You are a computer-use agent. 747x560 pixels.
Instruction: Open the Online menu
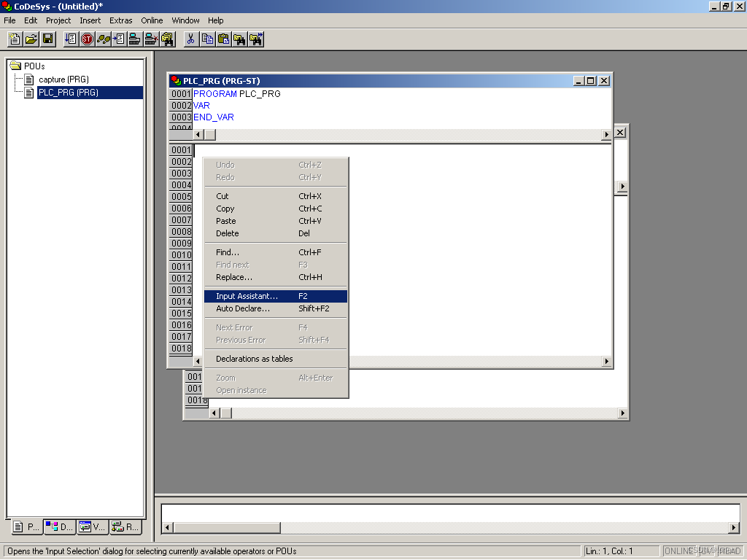(x=152, y=20)
